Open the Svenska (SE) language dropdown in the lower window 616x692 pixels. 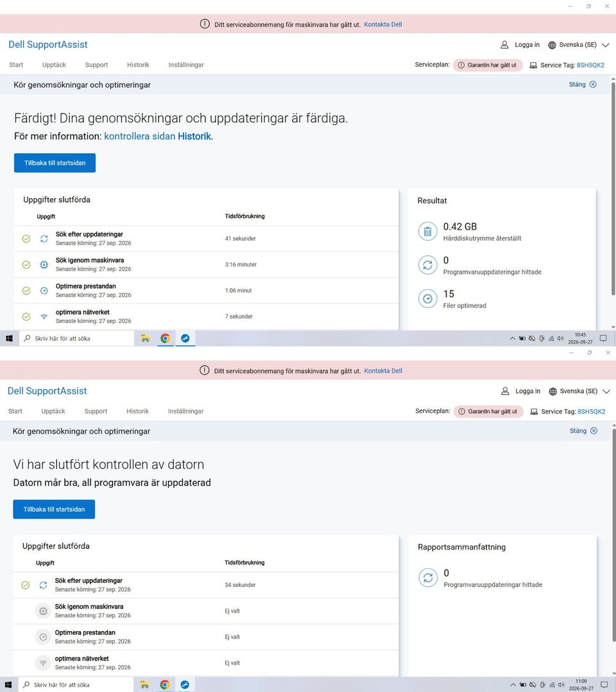[x=579, y=391]
